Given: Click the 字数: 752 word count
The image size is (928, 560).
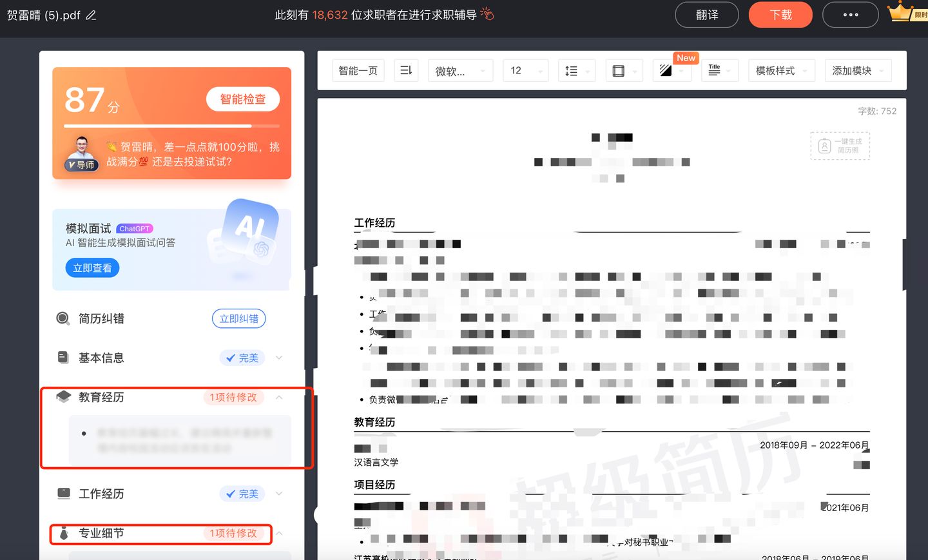Looking at the screenshot, I should click(877, 111).
